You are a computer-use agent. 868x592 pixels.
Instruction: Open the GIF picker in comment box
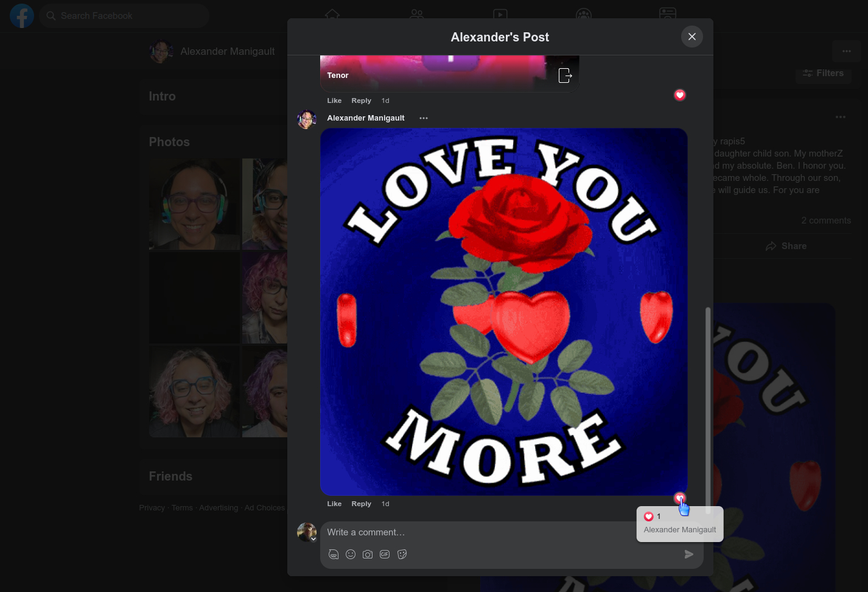click(x=385, y=554)
